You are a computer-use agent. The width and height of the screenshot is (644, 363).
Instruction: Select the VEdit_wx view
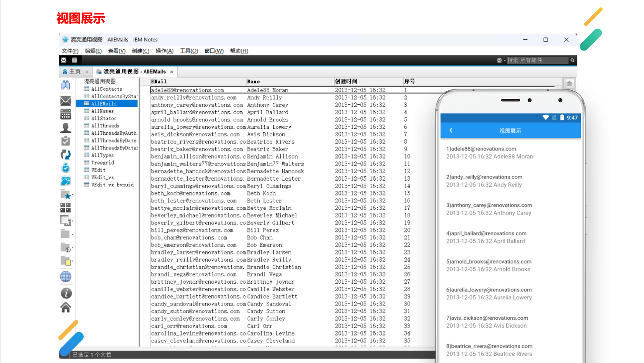pos(103,178)
